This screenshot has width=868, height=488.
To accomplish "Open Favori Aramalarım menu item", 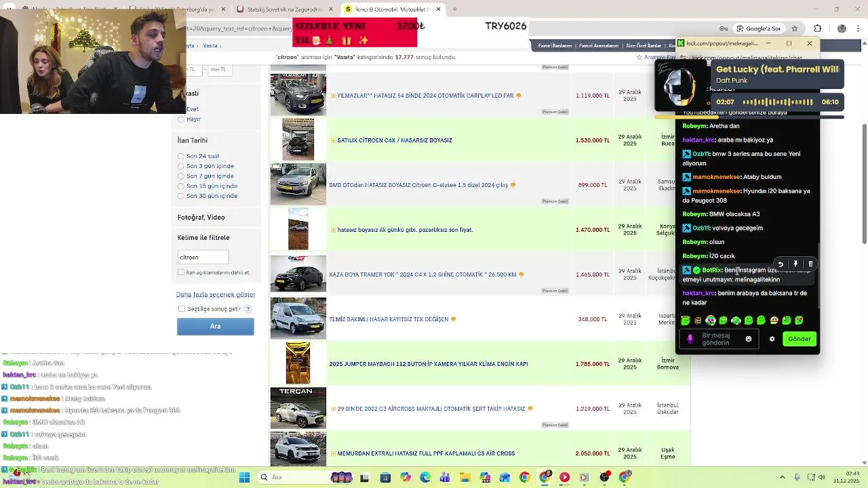I will point(599,46).
